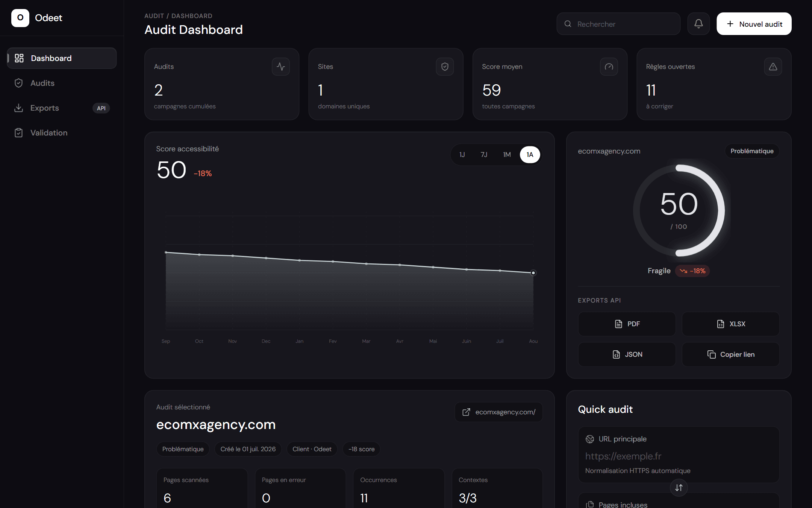Click the Pages incluses pages icon
The height and width of the screenshot is (508, 812).
coord(590,505)
